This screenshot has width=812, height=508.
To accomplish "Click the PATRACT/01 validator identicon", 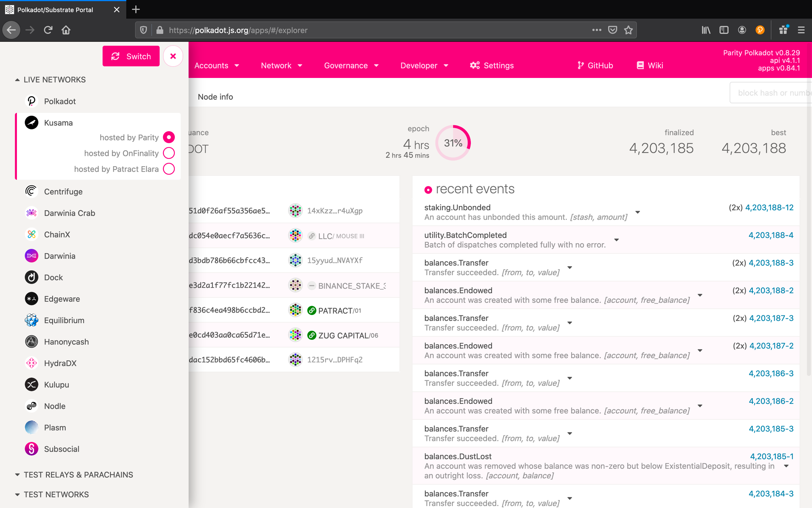I will click(x=295, y=310).
